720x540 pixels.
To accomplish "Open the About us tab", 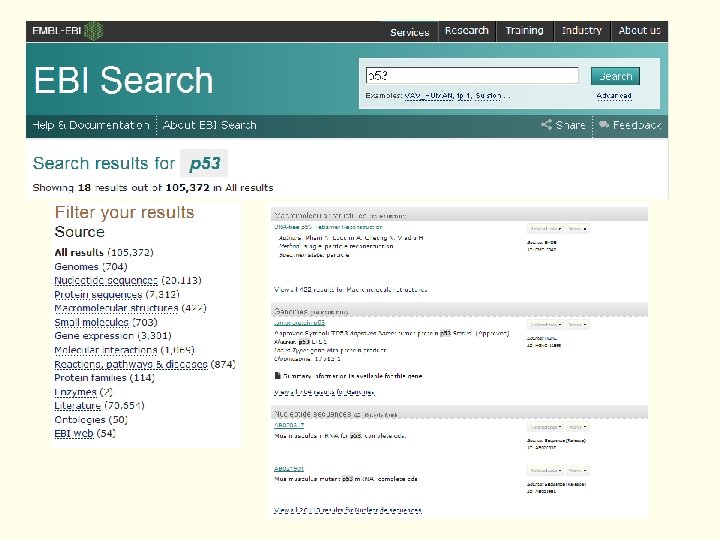I will [639, 31].
